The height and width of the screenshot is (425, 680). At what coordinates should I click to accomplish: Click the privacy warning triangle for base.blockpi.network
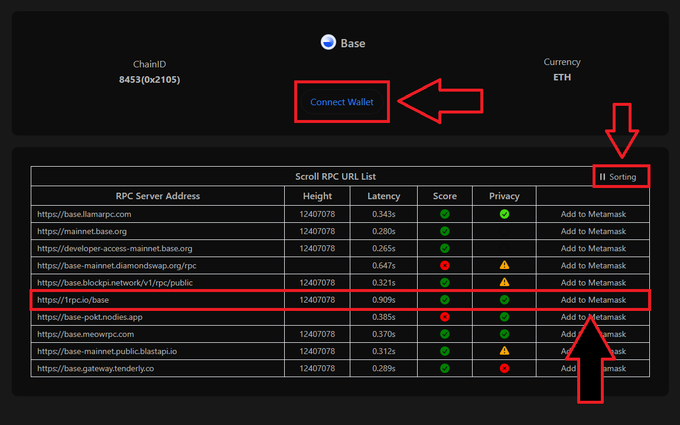[504, 282]
